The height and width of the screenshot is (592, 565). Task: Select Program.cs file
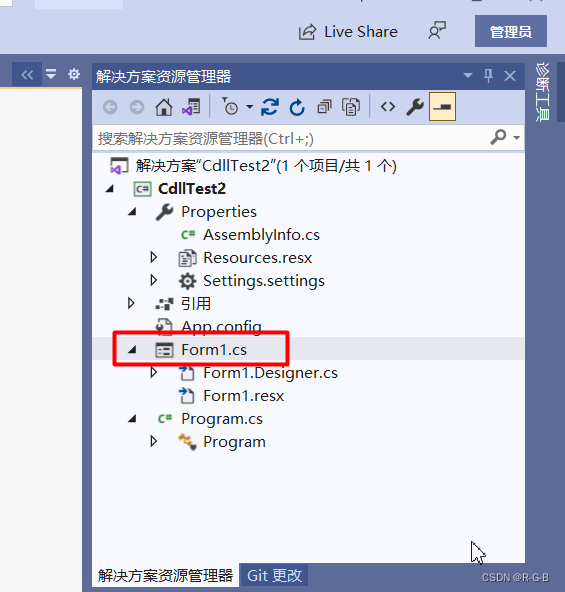tap(222, 419)
